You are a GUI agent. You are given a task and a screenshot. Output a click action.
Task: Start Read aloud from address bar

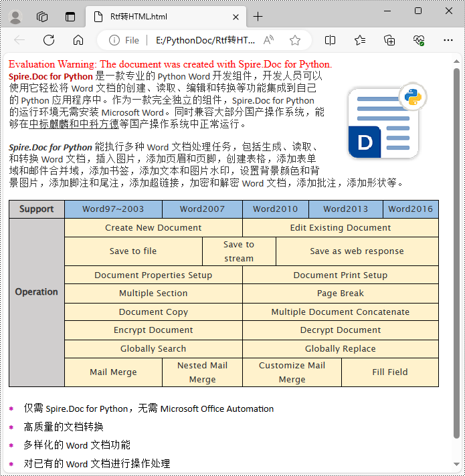pyautogui.click(x=268, y=40)
